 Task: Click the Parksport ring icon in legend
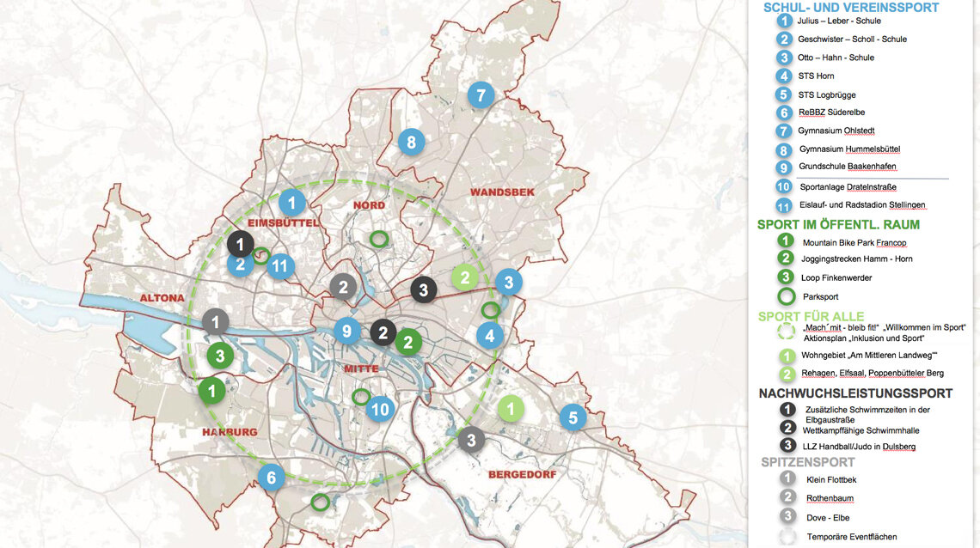click(784, 296)
